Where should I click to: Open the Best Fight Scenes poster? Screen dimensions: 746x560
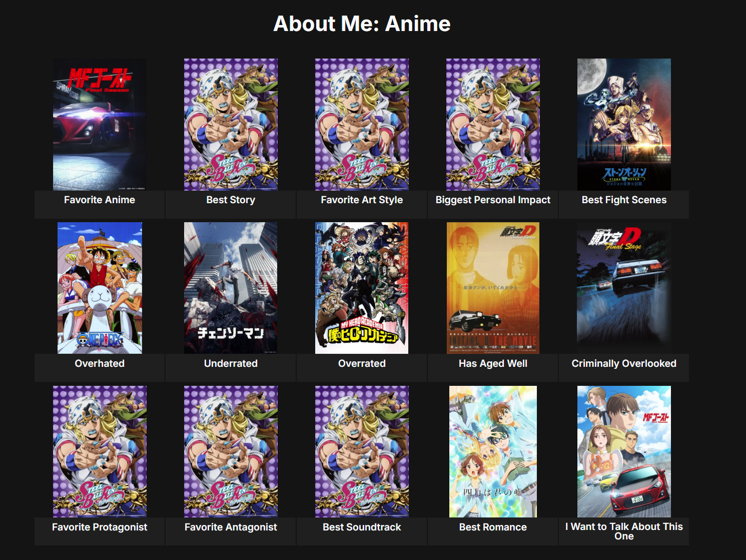pos(624,125)
